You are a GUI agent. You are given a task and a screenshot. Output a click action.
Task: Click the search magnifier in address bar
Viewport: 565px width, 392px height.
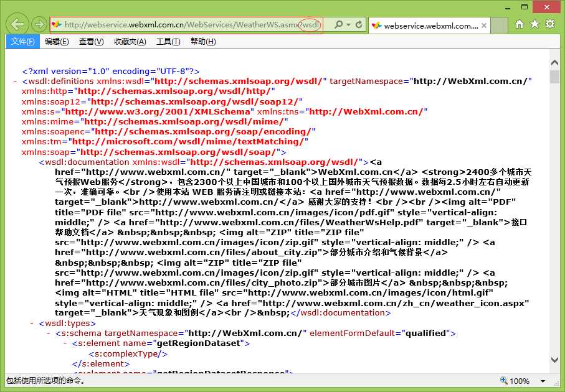point(338,25)
